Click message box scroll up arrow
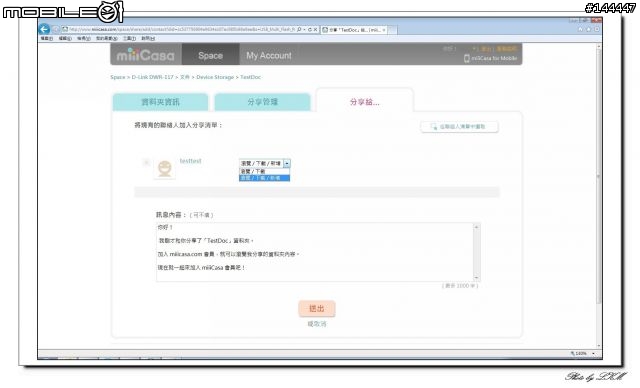This screenshot has width=640, height=388. click(x=476, y=227)
